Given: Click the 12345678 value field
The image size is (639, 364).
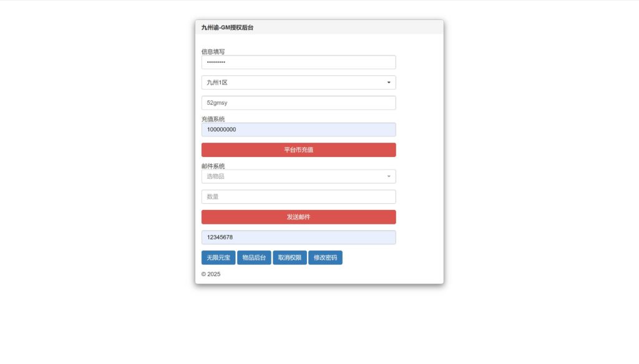Looking at the screenshot, I should click(298, 237).
